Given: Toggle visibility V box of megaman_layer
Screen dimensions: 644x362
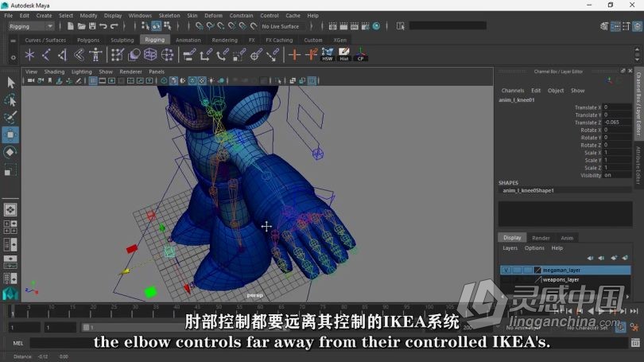Looking at the screenshot, I should [x=506, y=270].
